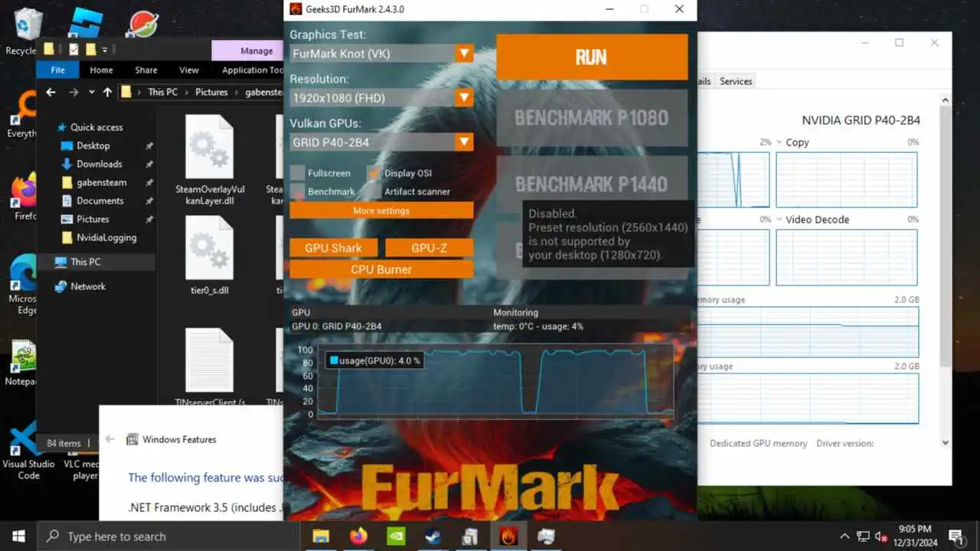Switch to the Home ribbon tab

pos(101,70)
